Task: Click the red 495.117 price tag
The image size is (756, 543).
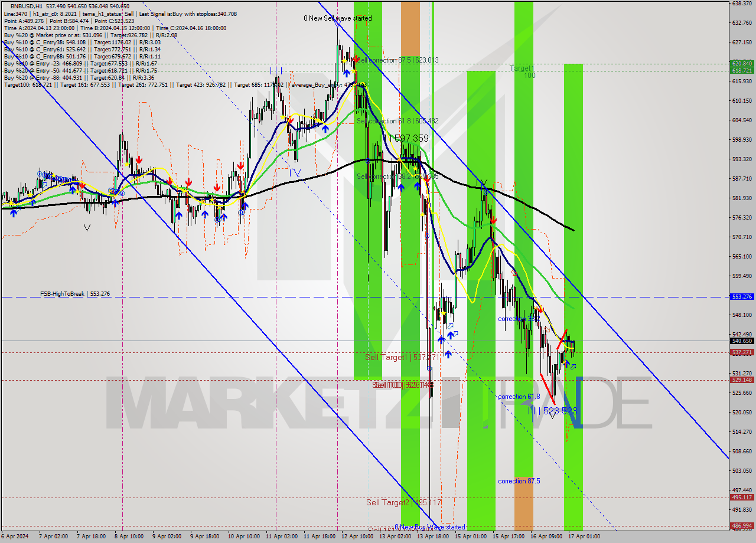Action: 742,498
